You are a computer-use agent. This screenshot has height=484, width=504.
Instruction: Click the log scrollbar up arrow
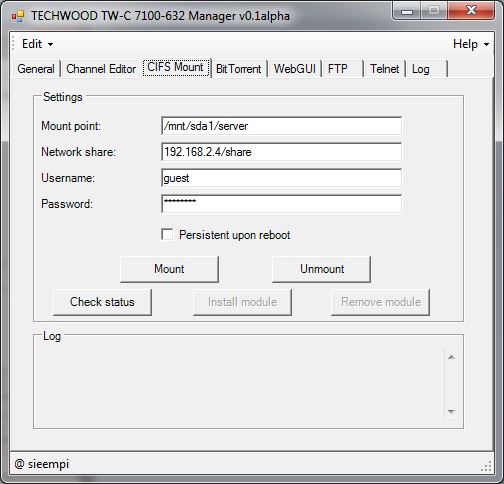[x=451, y=357]
